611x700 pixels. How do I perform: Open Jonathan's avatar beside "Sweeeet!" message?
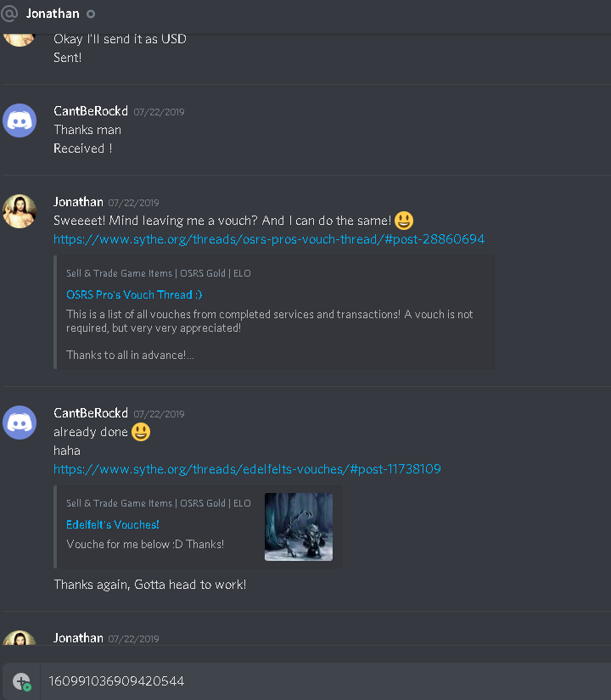pyautogui.click(x=20, y=211)
